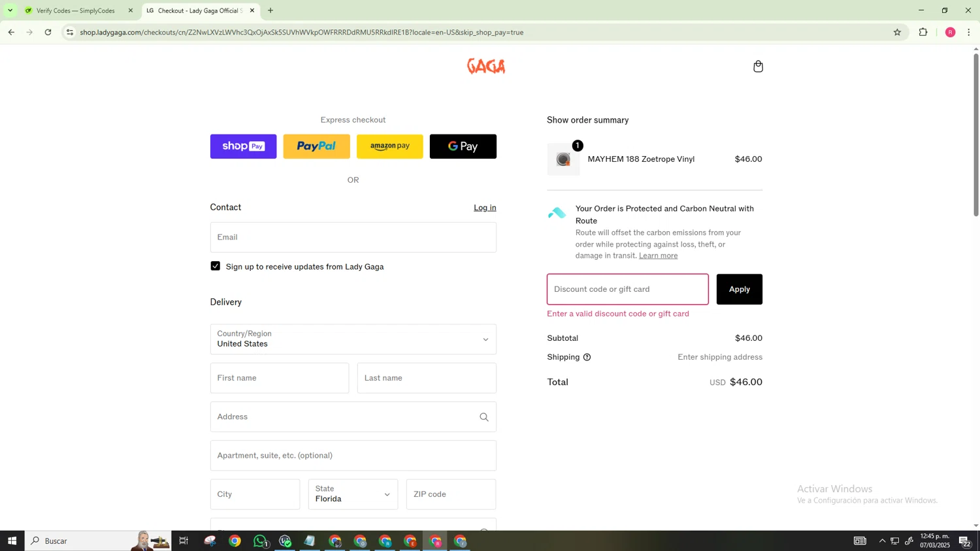Click the $46.00 Total amount text
980x551 pixels.
point(745,382)
